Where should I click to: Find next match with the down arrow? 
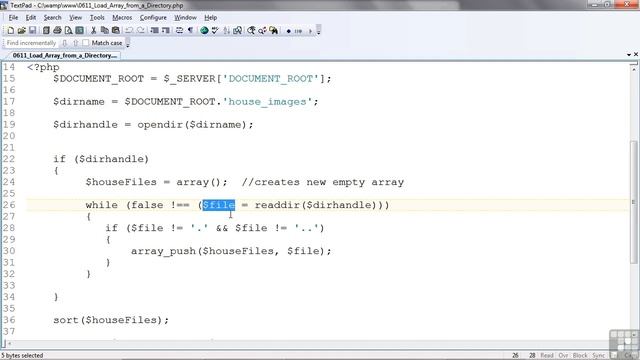click(x=64, y=43)
